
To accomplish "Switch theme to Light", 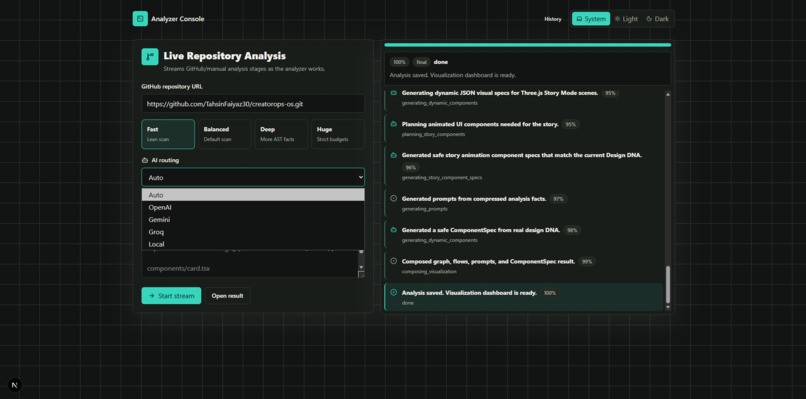I will (x=626, y=19).
